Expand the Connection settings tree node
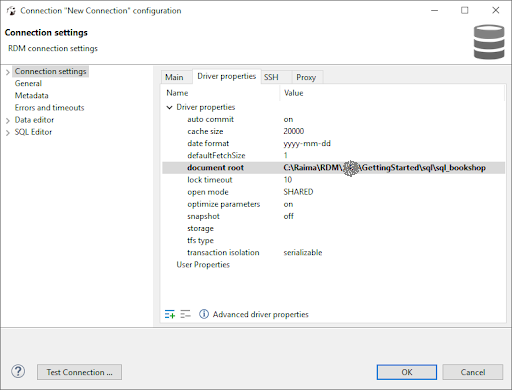The height and width of the screenshot is (390, 512). coord(8,72)
